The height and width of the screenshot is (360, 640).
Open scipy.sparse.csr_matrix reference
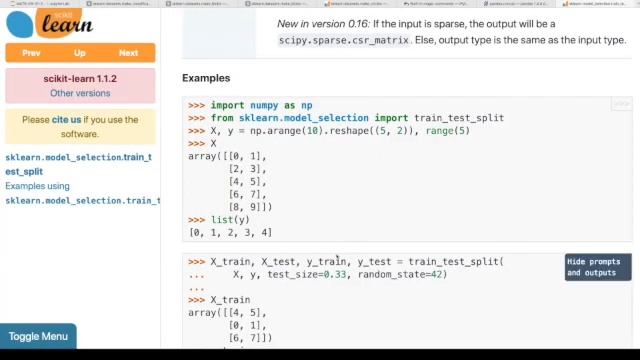pos(344,40)
